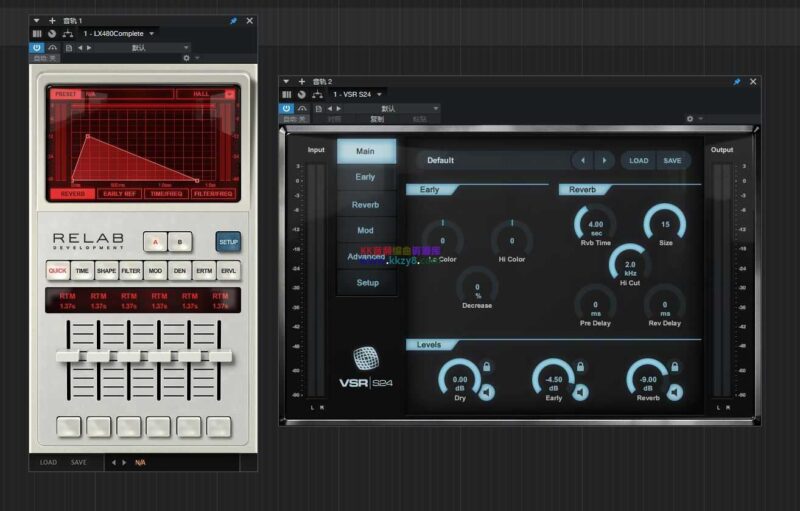This screenshot has height=511, width=800.
Task: Open preset document icon in LX480 window
Action: (x=69, y=47)
